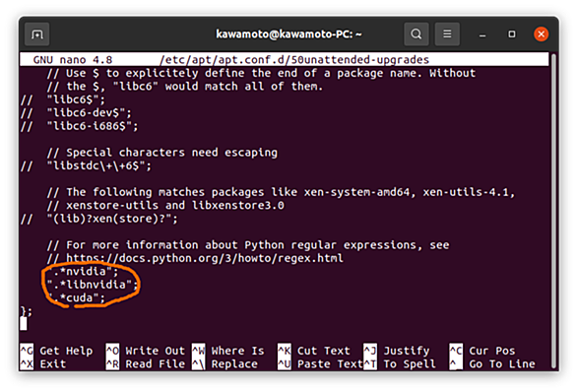Place cursor on ".*libnvidia"; line
Image resolution: width=577 pixels, height=392 pixels.
(x=93, y=285)
